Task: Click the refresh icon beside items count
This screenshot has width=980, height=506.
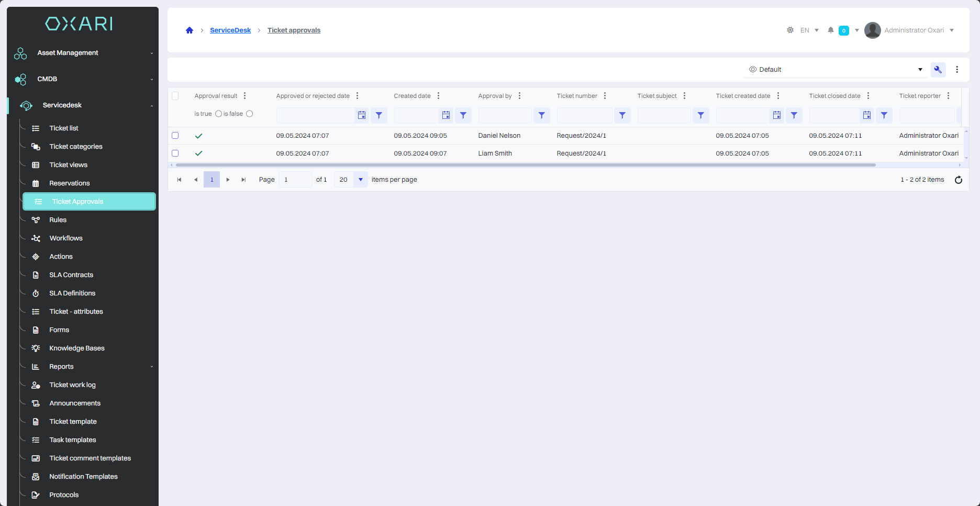Action: [x=958, y=180]
